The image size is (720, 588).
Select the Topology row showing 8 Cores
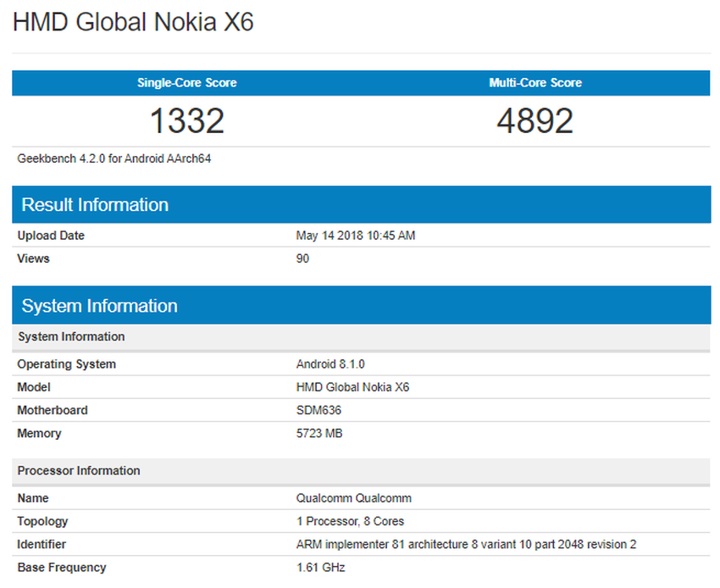pos(347,520)
